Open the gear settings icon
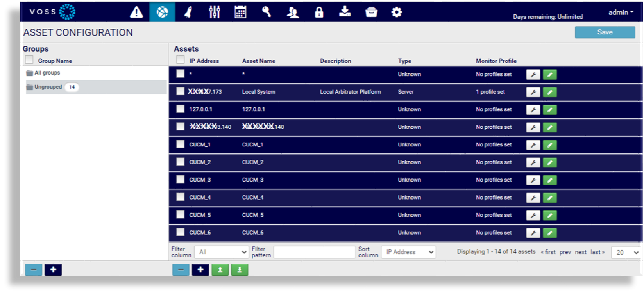The height and width of the screenshot is (294, 644). coord(396,12)
